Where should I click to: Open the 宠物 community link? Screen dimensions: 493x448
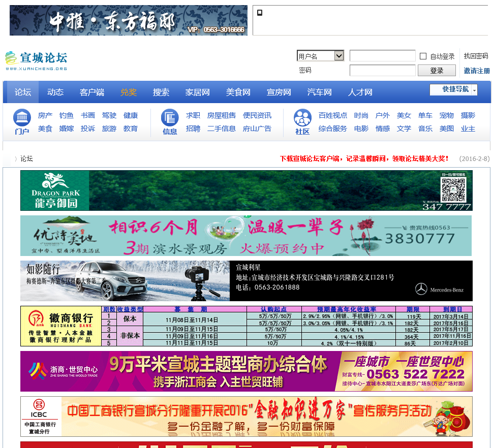tap(447, 115)
